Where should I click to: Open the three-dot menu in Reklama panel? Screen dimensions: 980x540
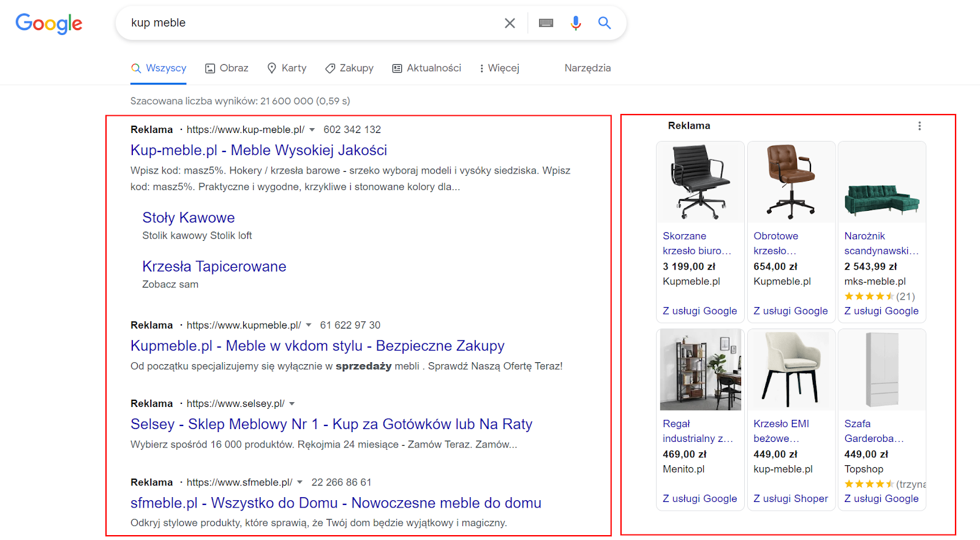pos(919,126)
